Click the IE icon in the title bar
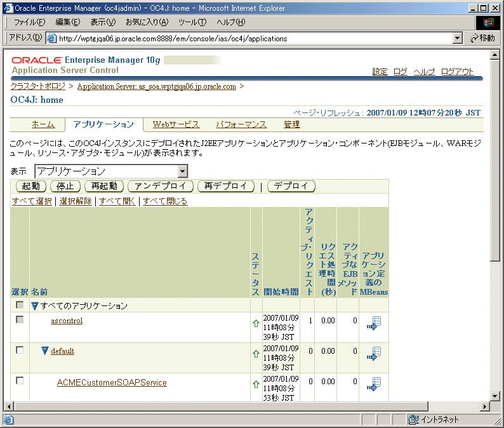Screen dimensions: 504x428 (x=8, y=8)
